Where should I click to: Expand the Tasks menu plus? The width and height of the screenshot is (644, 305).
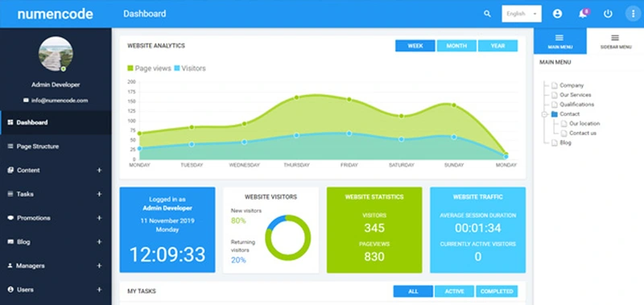pos(99,194)
